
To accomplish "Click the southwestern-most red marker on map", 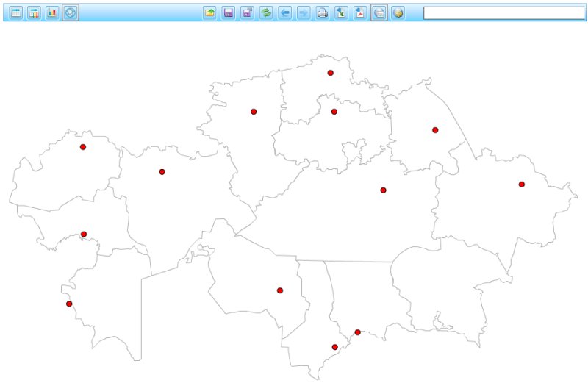I will (x=69, y=304).
